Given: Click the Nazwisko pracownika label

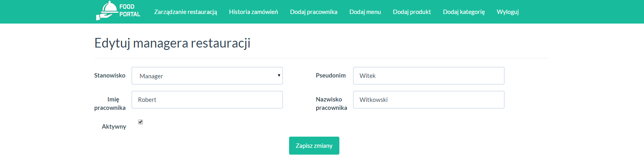Looking at the screenshot, I should [x=331, y=103].
